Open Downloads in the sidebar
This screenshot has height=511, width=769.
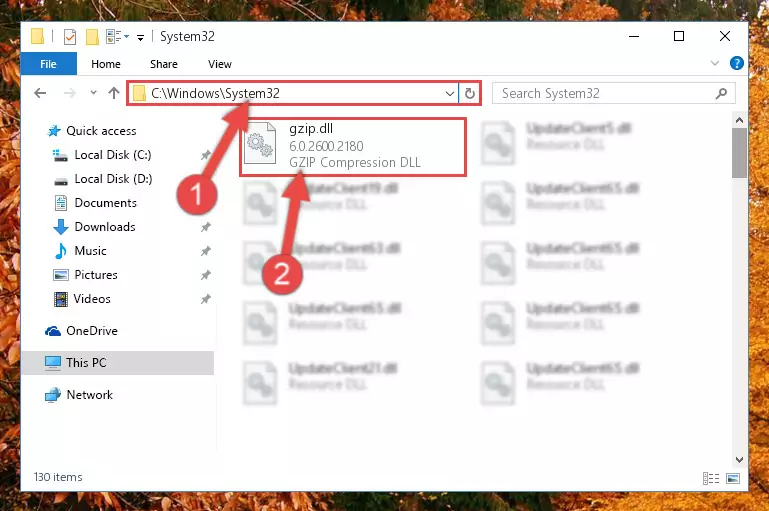pos(105,227)
